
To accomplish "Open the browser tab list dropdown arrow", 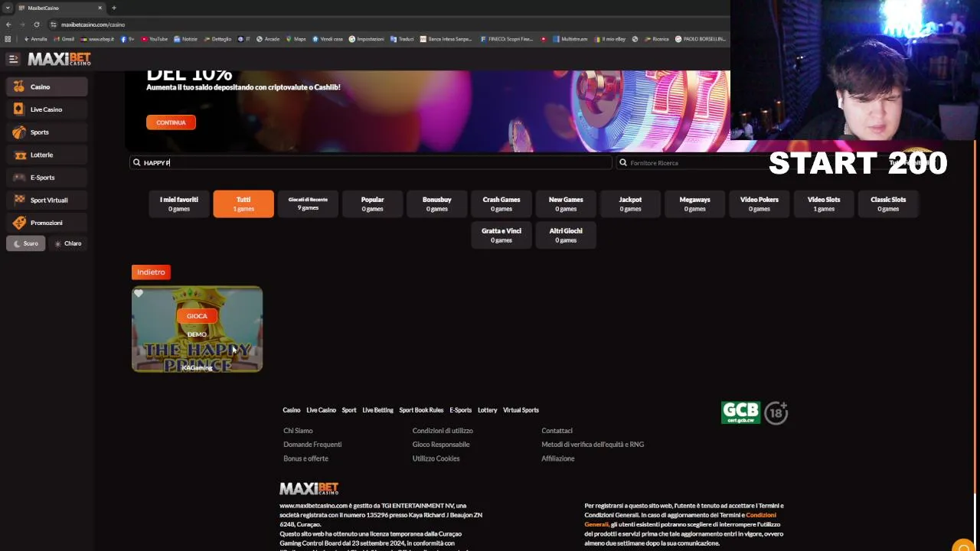I will 8,8.
